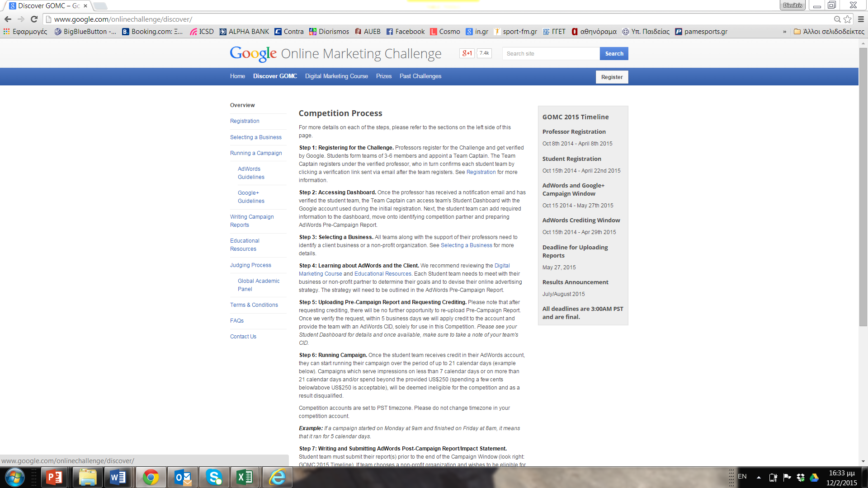Open the Registration sidebar link

coord(245,121)
